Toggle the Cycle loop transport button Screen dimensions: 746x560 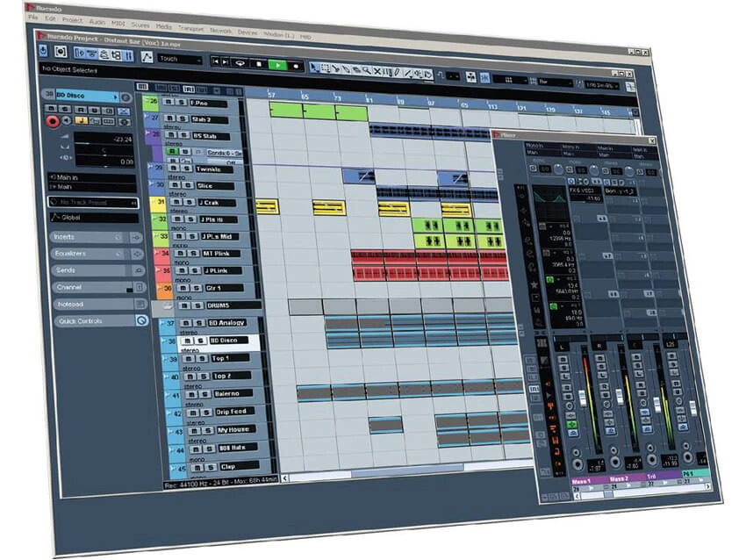click(240, 62)
